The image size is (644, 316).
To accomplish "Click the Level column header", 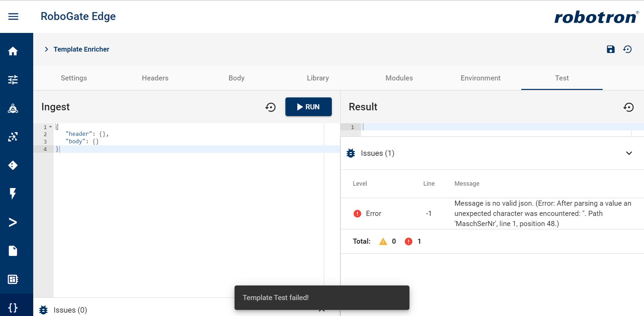I will point(360,184).
